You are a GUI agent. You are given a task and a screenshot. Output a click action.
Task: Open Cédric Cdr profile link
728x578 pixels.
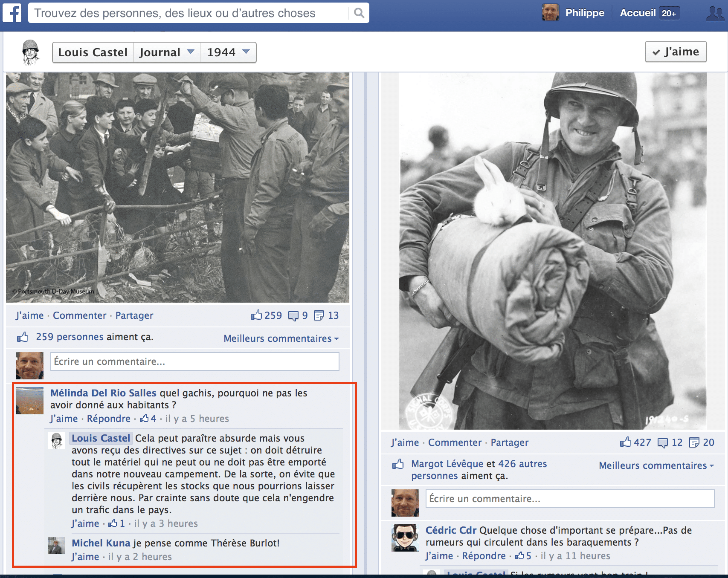[x=451, y=530]
